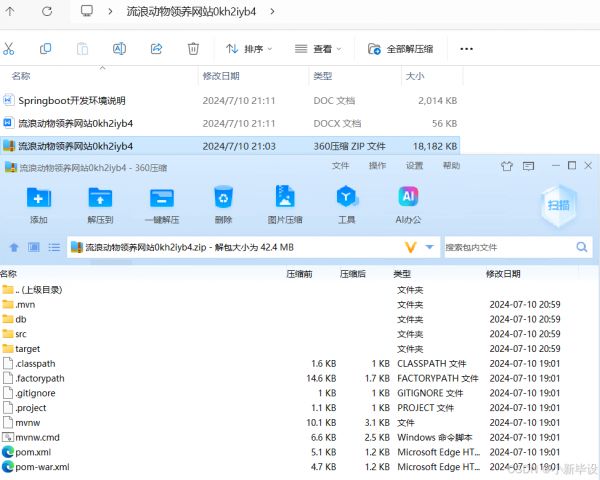Click the 大小 column header in Explorer
Viewport: 600px width, 480px height.
click(415, 76)
